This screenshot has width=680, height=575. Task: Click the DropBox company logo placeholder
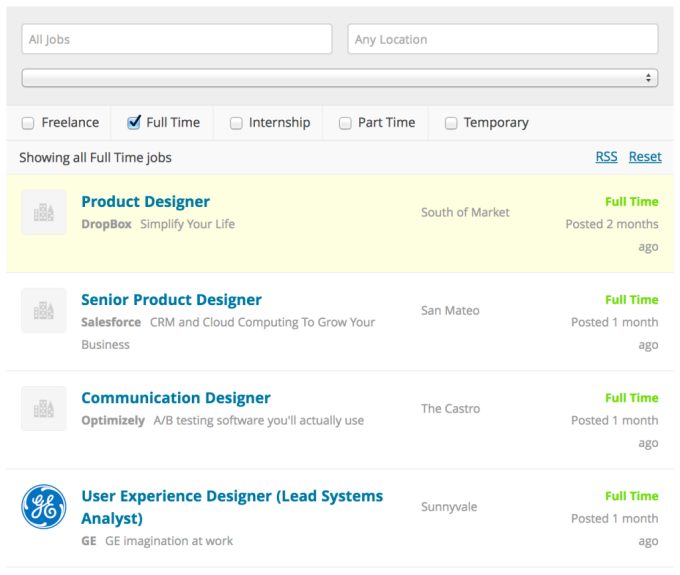coord(44,212)
